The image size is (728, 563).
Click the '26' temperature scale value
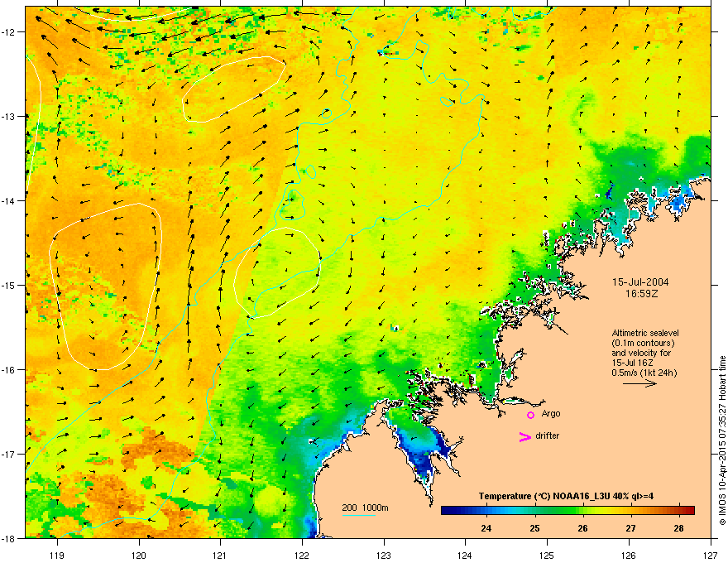point(582,528)
